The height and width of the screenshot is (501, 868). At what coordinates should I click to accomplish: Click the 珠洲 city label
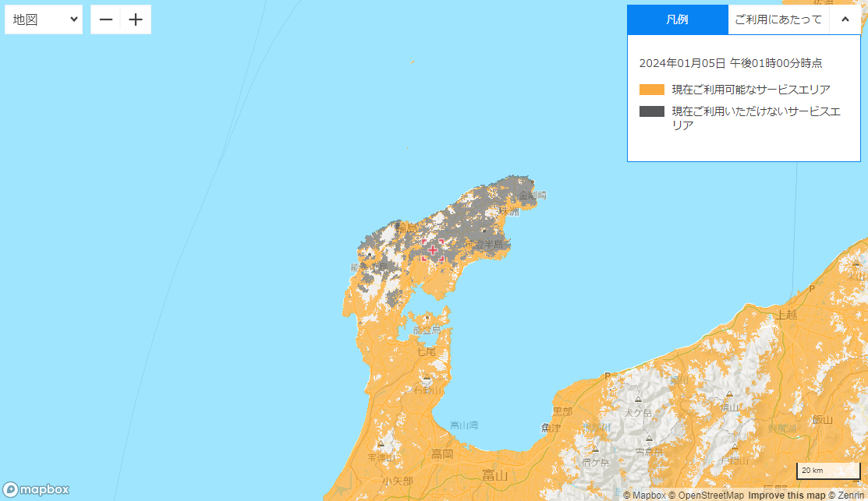click(508, 212)
